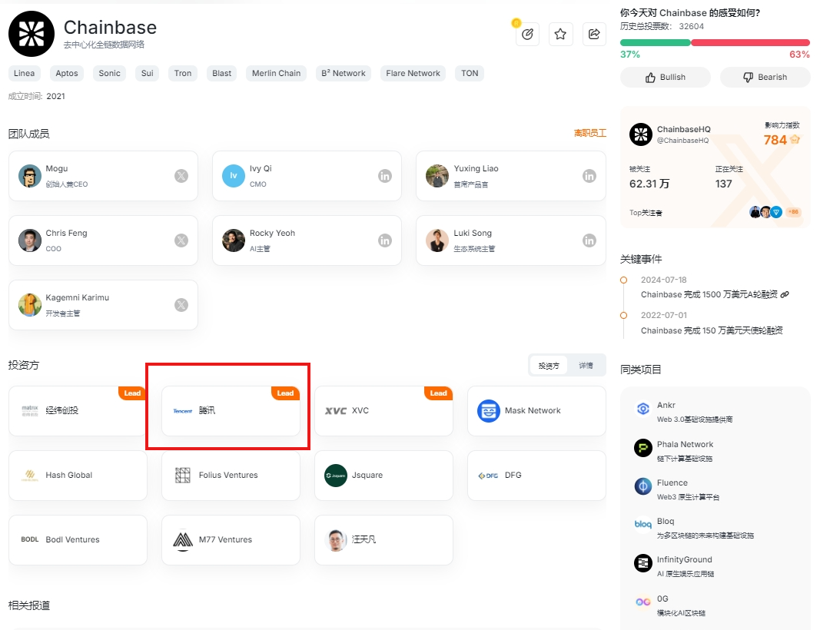Click the @ChainbaseHQ handle

[x=682, y=141]
